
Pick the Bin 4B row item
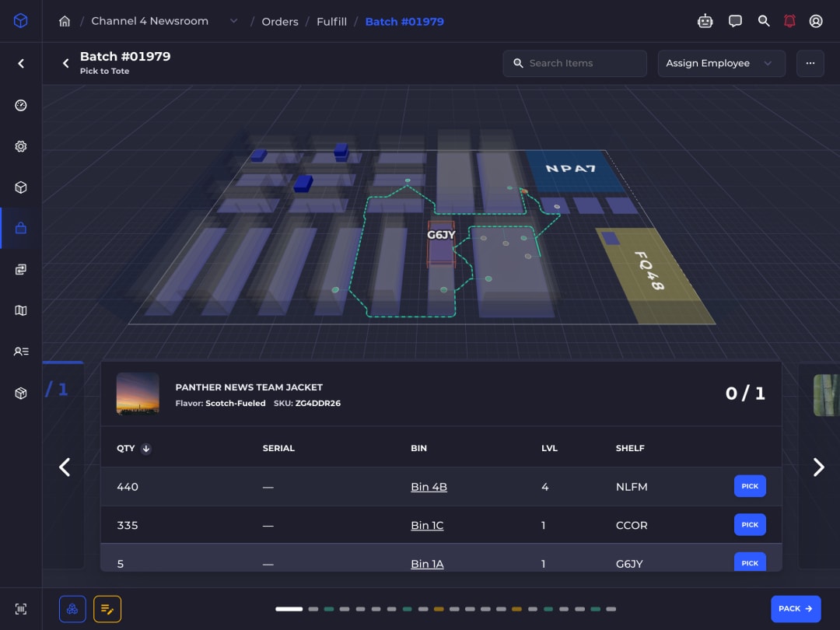coord(750,486)
